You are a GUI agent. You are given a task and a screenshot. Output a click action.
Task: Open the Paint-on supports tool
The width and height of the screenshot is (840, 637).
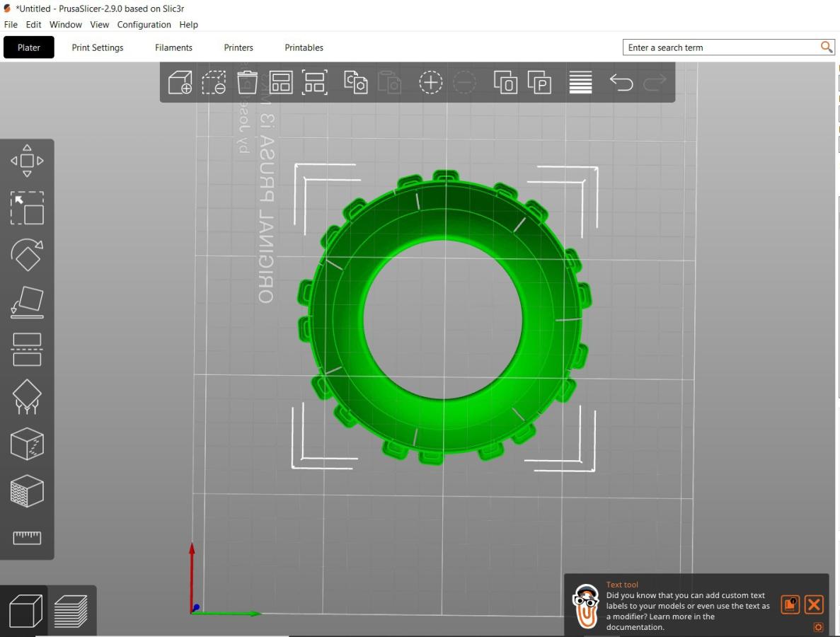point(27,396)
